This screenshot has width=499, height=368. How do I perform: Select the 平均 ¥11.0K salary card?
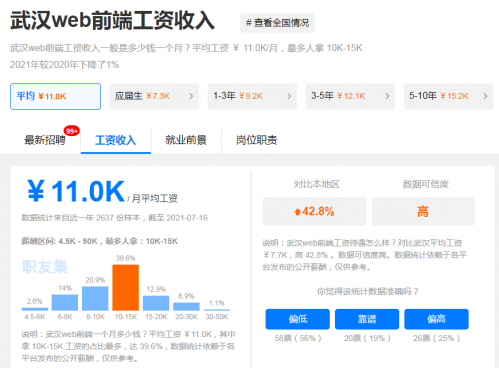coord(55,96)
